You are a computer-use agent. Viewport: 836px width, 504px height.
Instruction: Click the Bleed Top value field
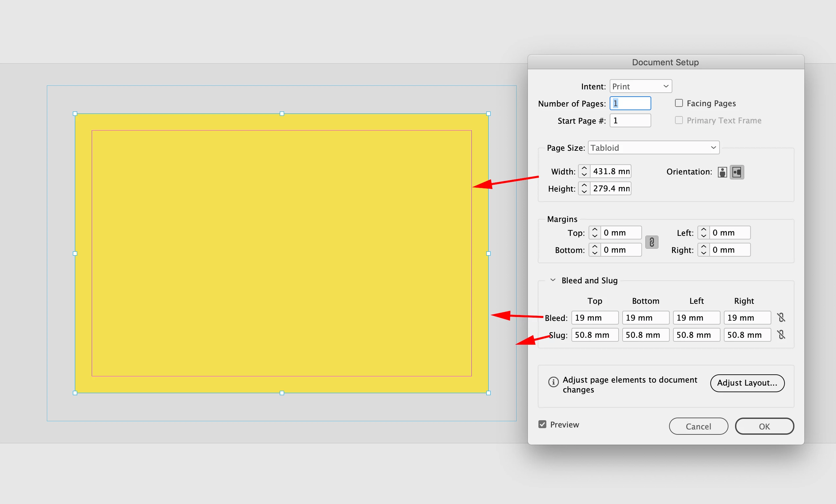(x=595, y=317)
